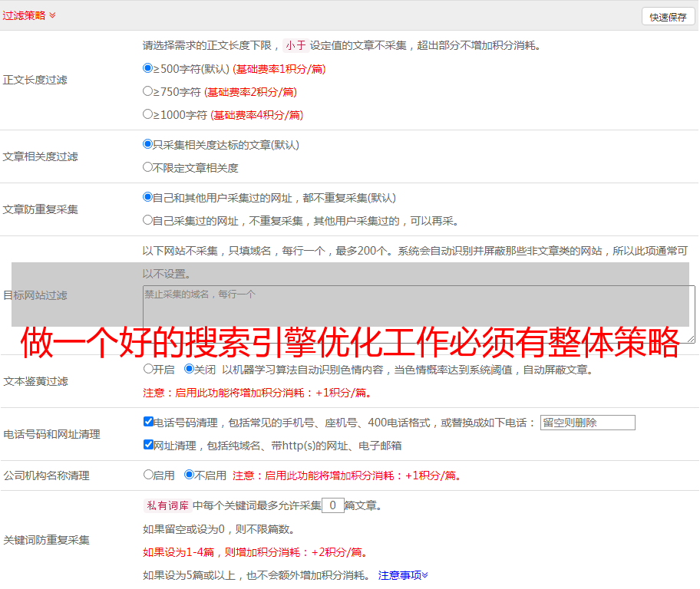Viewport: 700px width, 589px height.
Task: Expand the 注意事项 link
Action: point(403,574)
